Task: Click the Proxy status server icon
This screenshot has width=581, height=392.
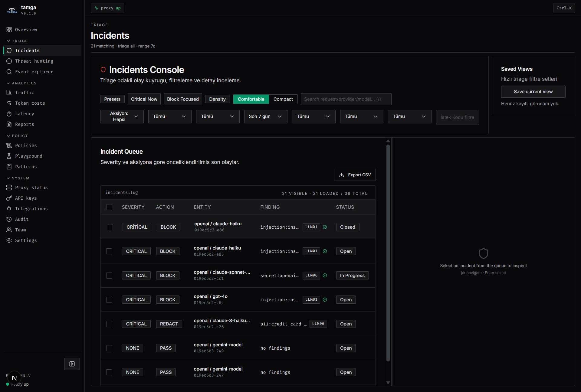Action: tap(9, 188)
